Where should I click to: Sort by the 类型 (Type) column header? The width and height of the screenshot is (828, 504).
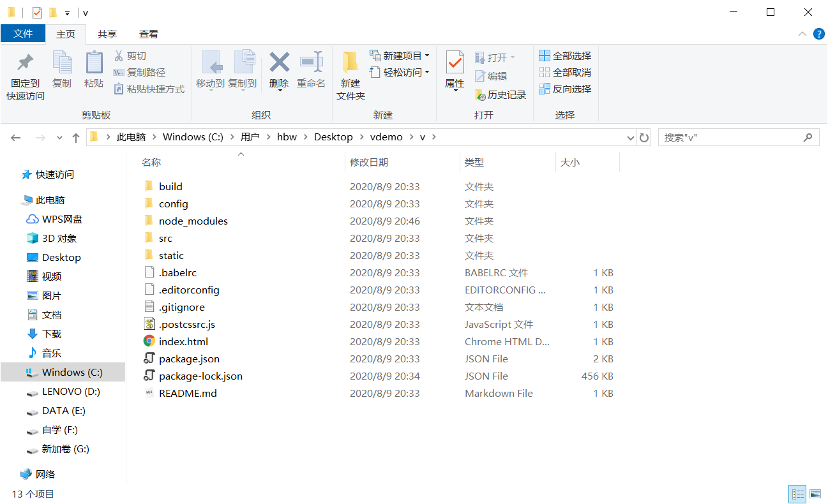point(474,163)
